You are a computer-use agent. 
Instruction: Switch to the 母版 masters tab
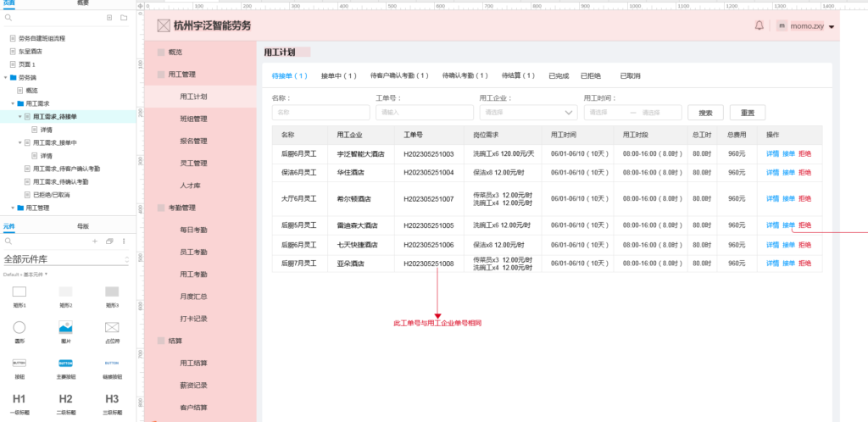[82, 225]
